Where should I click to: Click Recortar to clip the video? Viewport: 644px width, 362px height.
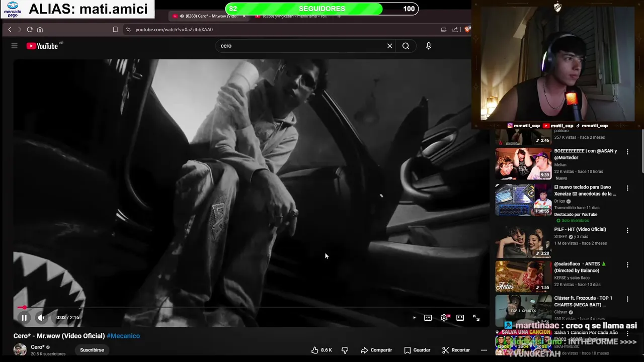(456, 350)
